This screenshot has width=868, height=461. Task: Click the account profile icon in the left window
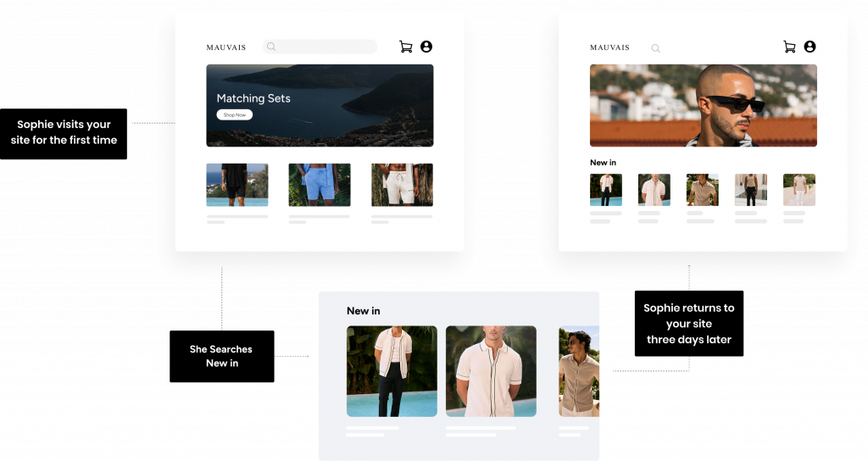tap(426, 47)
